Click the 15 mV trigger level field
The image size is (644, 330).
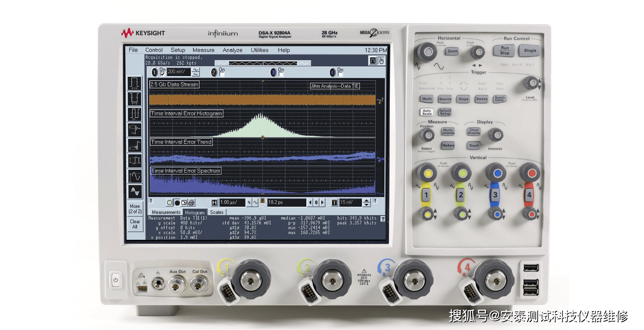(x=351, y=203)
